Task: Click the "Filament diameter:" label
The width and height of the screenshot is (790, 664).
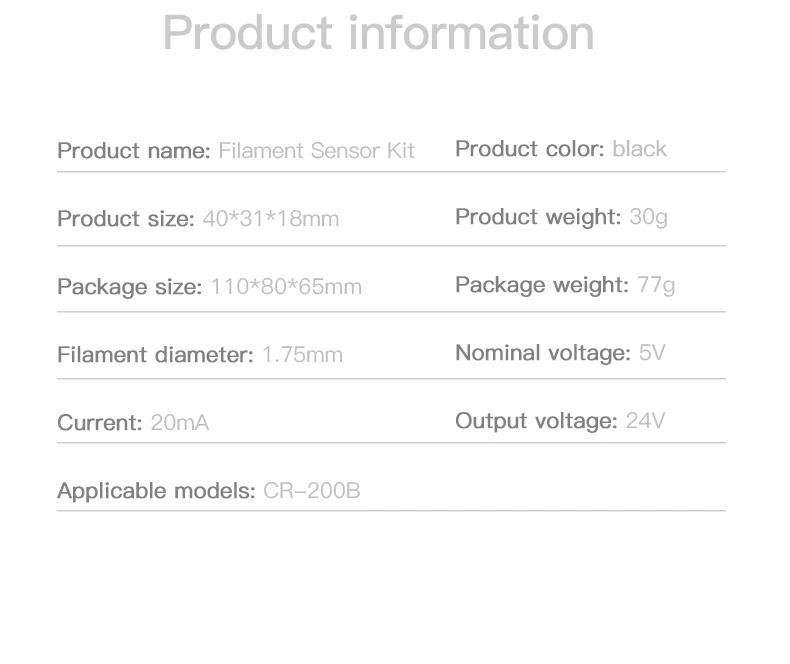Action: [155, 355]
